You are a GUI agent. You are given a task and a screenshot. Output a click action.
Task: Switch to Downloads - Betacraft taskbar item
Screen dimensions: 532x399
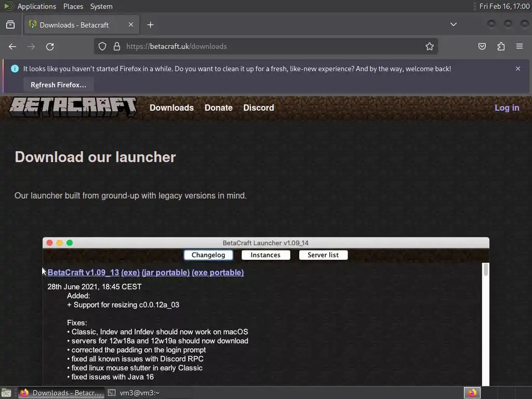click(61, 393)
